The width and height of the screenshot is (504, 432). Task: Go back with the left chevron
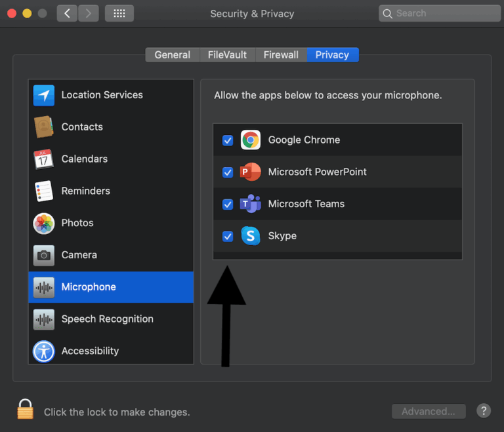click(67, 13)
